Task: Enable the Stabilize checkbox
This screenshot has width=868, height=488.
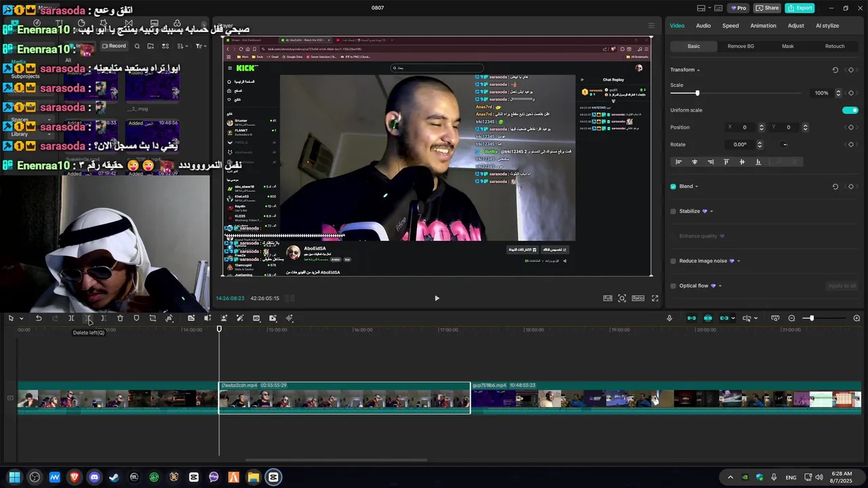Action: (673, 211)
